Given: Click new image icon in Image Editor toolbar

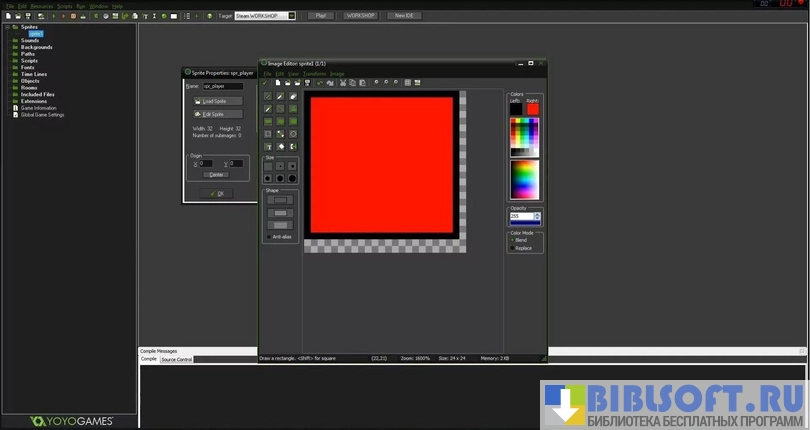Looking at the screenshot, I should [279, 83].
